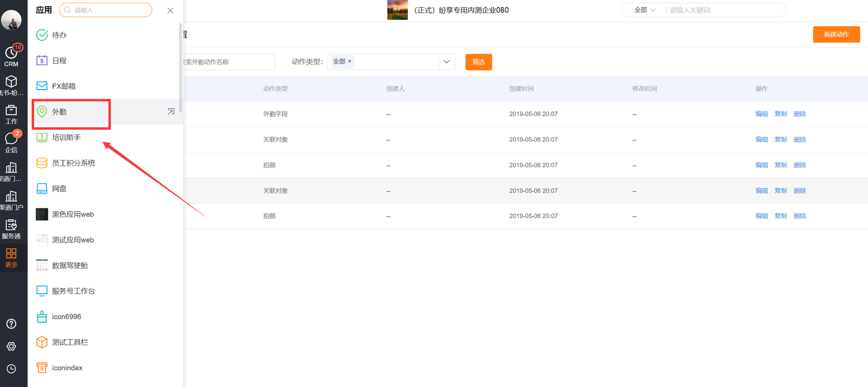Open 外勤 in a new window
Viewport: 868px width, 387px height.
coord(171,112)
